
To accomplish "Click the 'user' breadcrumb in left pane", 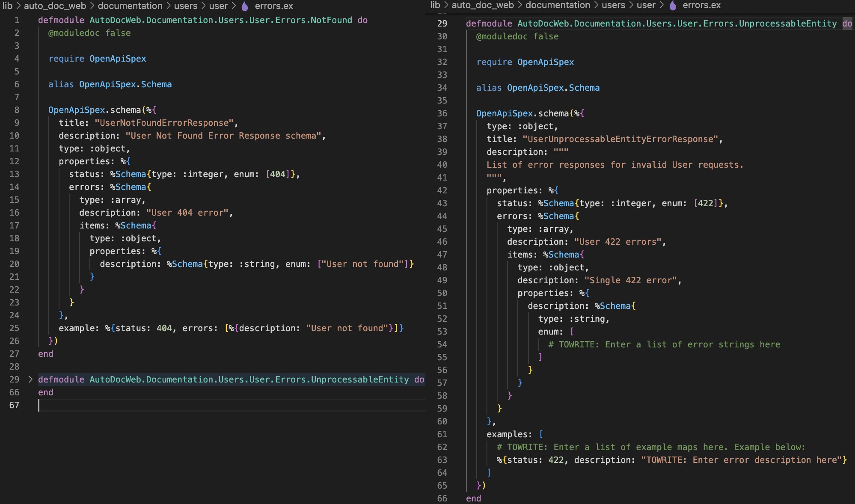I will click(218, 6).
